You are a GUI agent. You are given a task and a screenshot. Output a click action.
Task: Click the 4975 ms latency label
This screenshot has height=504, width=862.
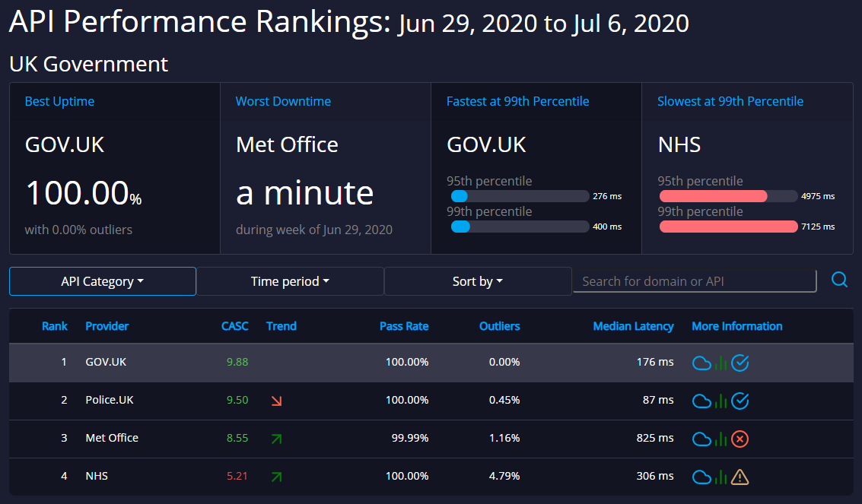[x=818, y=196]
